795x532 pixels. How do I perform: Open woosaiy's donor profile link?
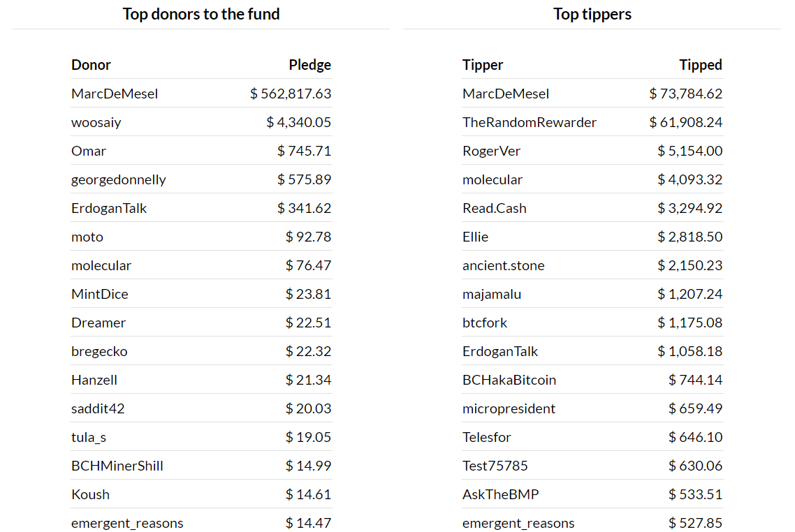point(96,122)
